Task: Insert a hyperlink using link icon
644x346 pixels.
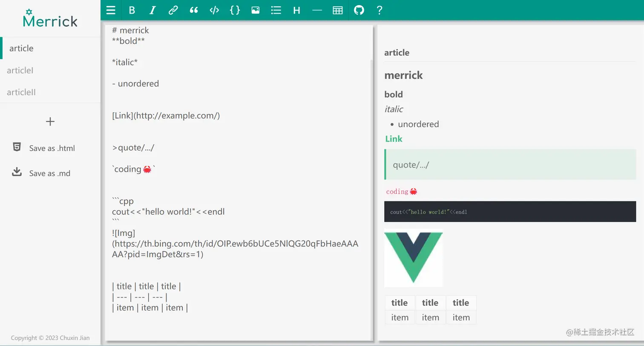Action: 173,10
